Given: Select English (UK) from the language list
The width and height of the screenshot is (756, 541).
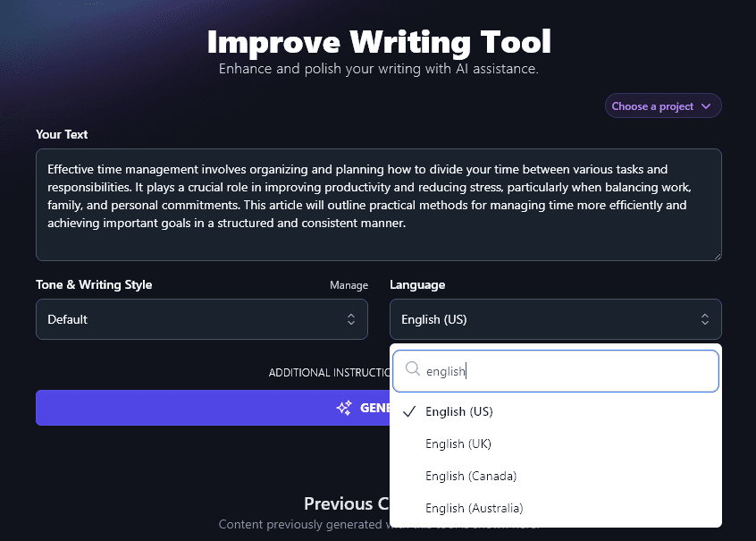Looking at the screenshot, I should [458, 444].
